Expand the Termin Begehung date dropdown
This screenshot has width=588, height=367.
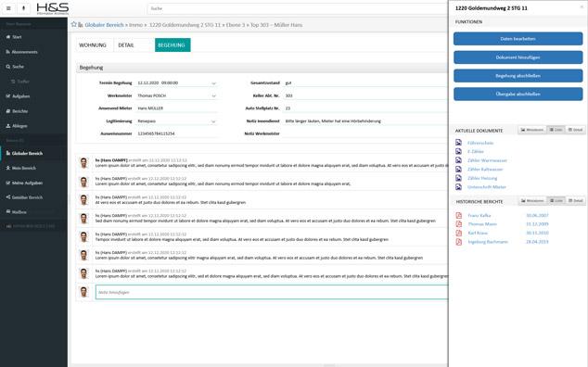(213, 83)
